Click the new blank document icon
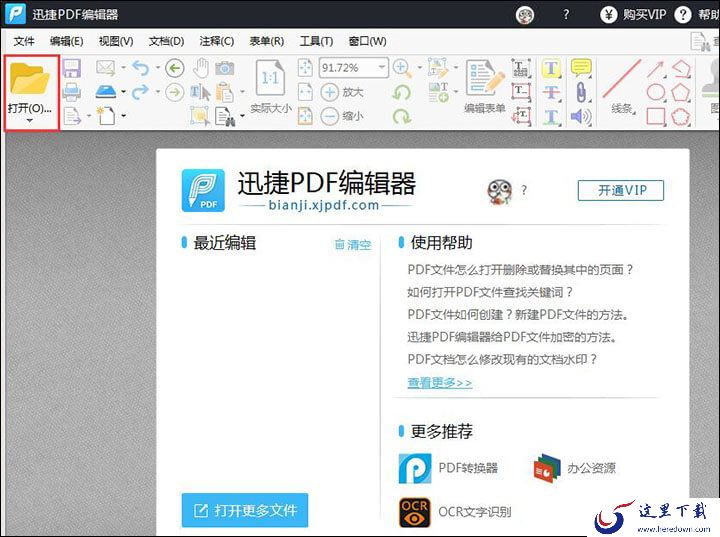 pyautogui.click(x=106, y=116)
